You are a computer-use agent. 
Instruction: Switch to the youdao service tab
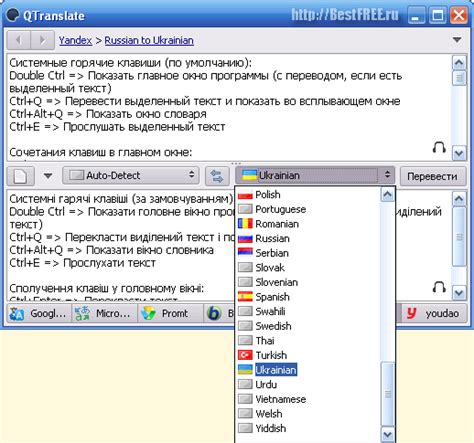pyautogui.click(x=434, y=313)
